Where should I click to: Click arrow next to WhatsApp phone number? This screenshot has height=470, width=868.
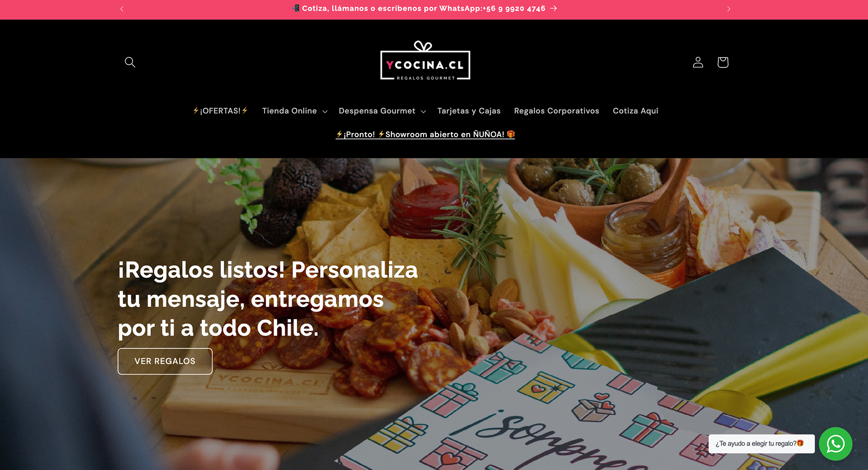coord(553,9)
